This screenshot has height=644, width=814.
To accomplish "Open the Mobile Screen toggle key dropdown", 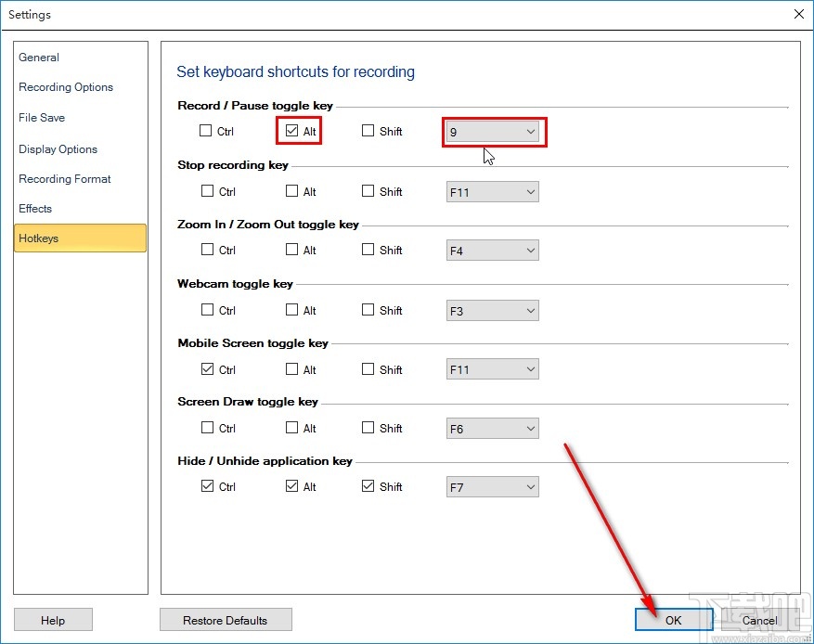I will tap(492, 369).
